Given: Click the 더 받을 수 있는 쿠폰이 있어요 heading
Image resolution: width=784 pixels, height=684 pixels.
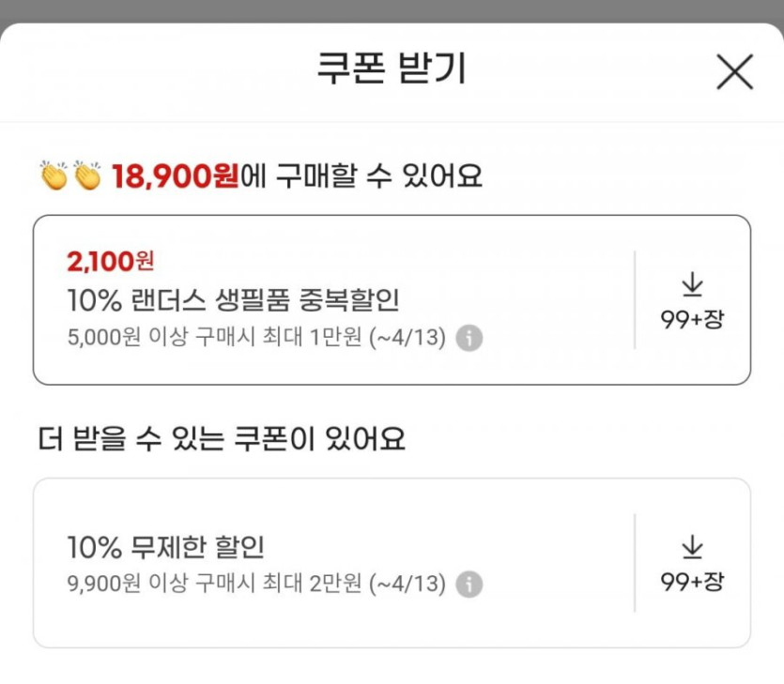Looking at the screenshot, I should tap(223, 439).
